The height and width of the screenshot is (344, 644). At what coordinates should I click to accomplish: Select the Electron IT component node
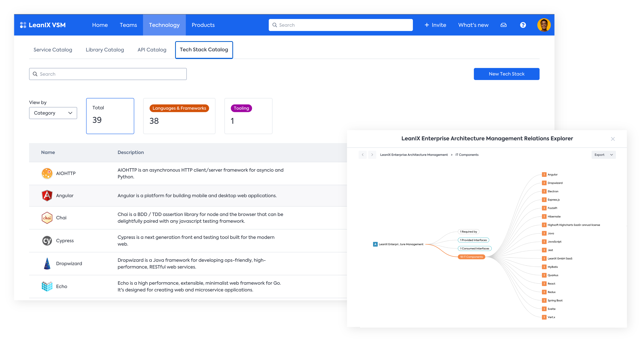coord(550,191)
